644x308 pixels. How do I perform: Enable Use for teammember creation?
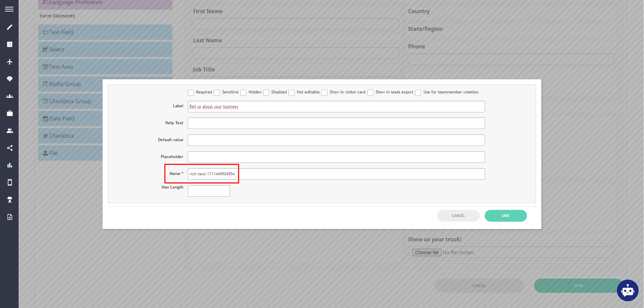pyautogui.click(x=418, y=92)
